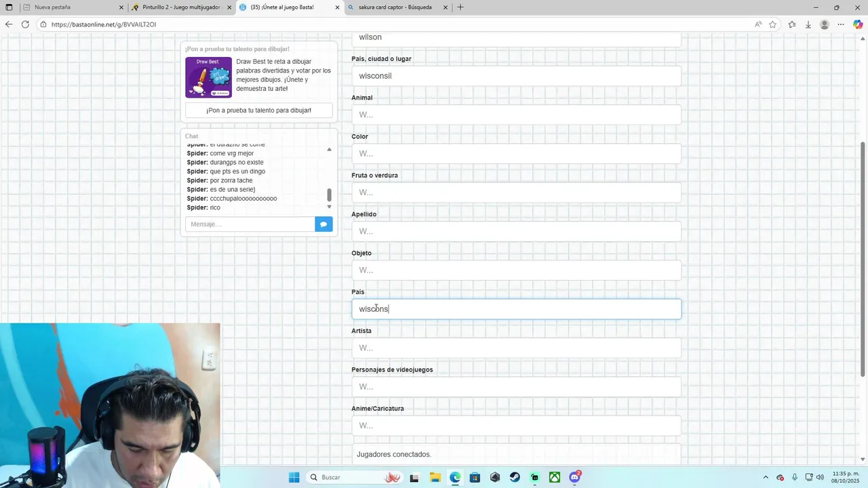Click chat message 'durangps no existe'
The height and width of the screenshot is (488, 868).
237,163
